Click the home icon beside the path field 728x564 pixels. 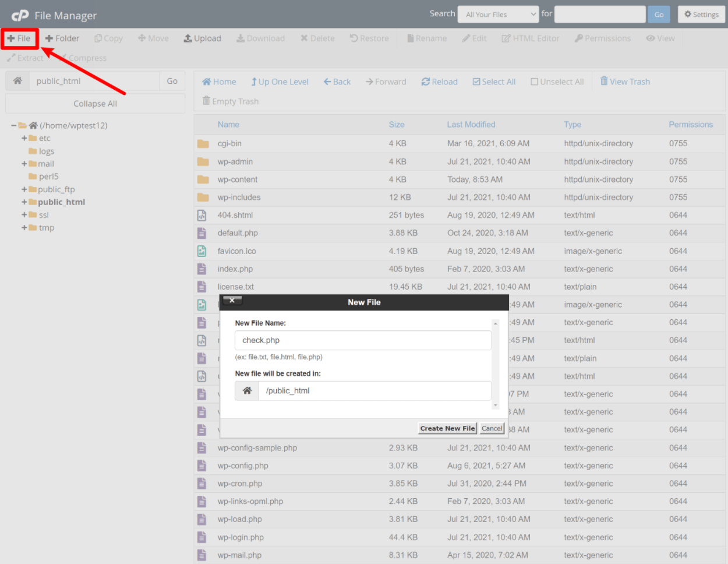pos(17,81)
